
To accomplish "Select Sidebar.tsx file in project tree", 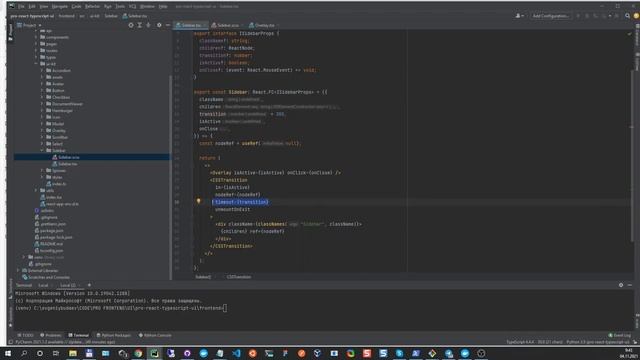I will 67,164.
